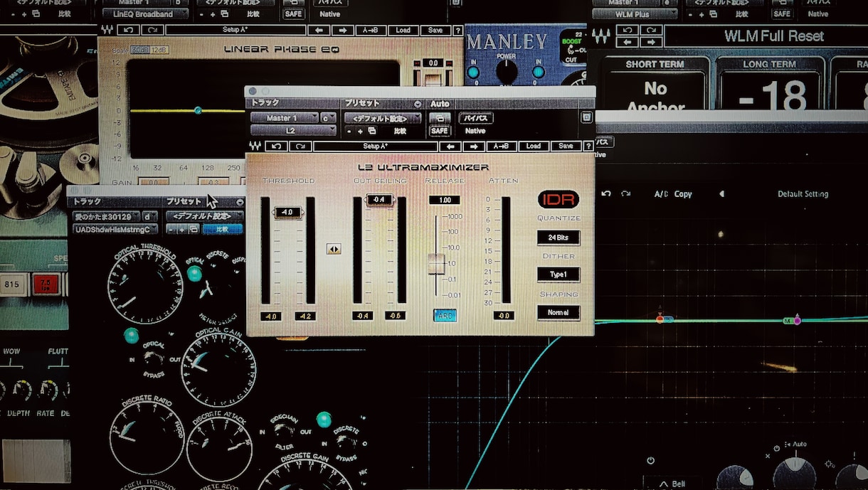Click the L2 release value 1.00 field

click(x=445, y=200)
